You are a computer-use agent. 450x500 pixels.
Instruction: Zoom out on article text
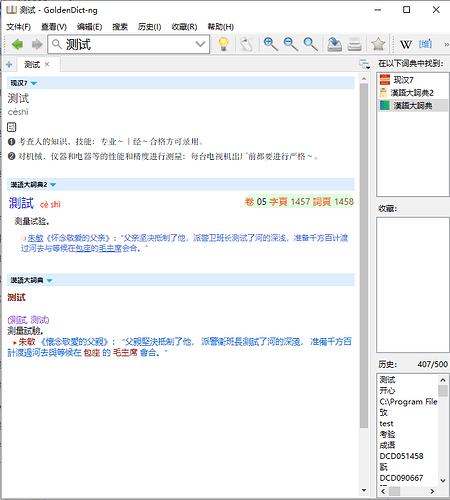(x=290, y=44)
